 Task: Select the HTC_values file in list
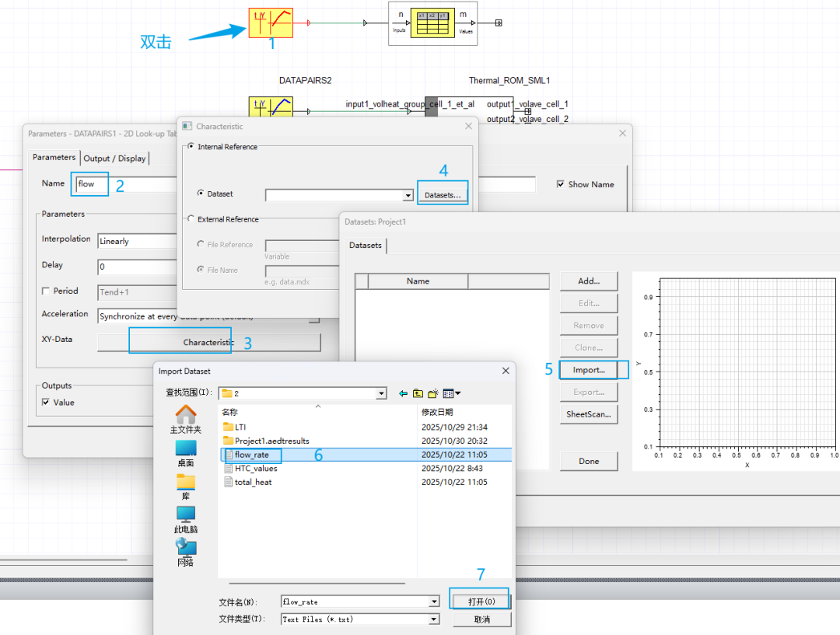(256, 468)
